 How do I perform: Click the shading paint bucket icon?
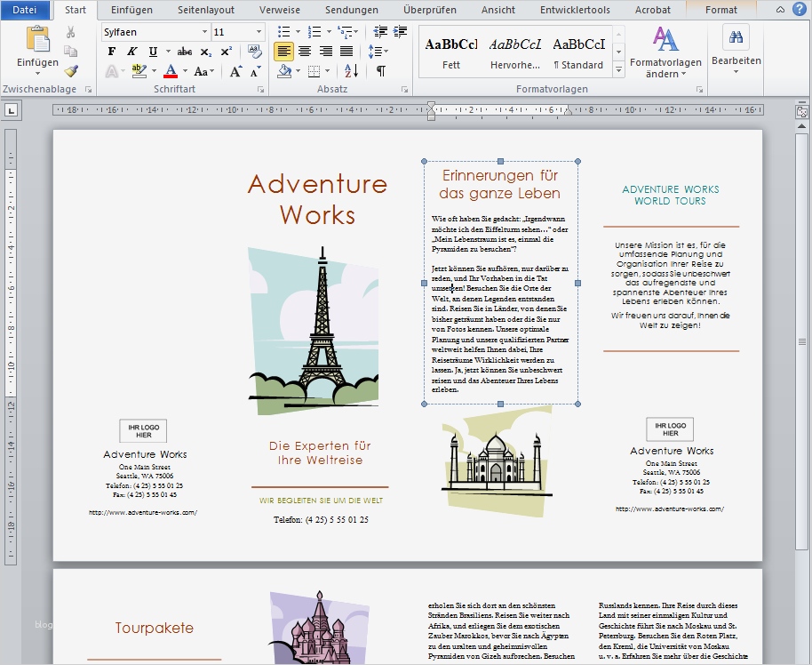[284, 70]
